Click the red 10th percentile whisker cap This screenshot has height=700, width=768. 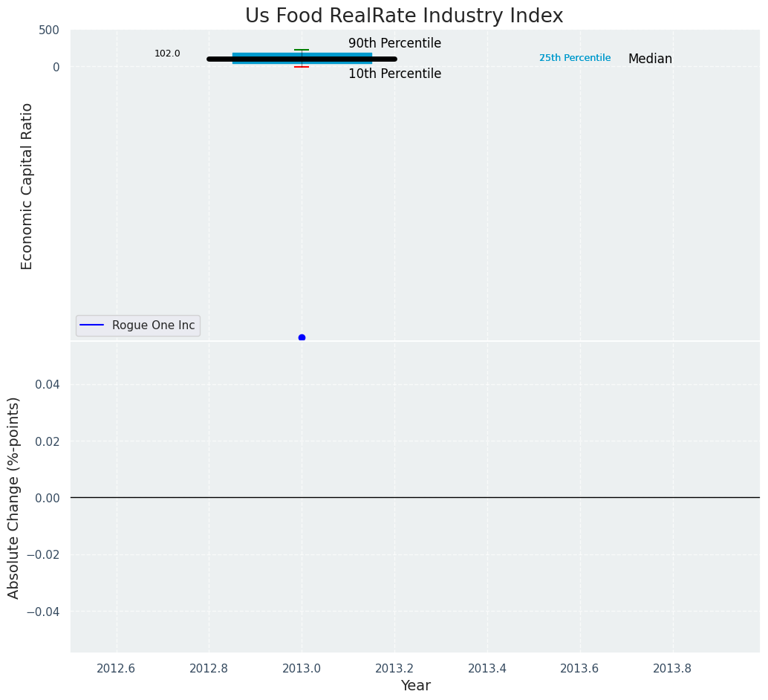pos(302,68)
